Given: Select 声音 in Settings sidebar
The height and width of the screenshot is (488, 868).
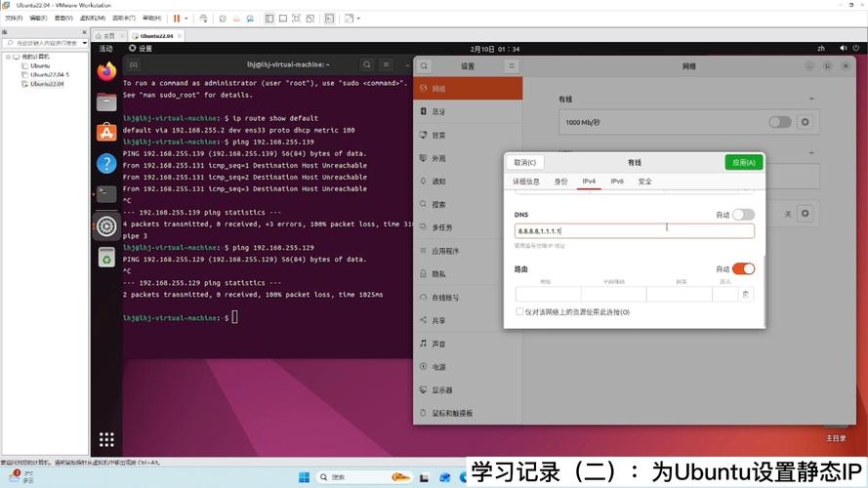Looking at the screenshot, I should [x=468, y=344].
